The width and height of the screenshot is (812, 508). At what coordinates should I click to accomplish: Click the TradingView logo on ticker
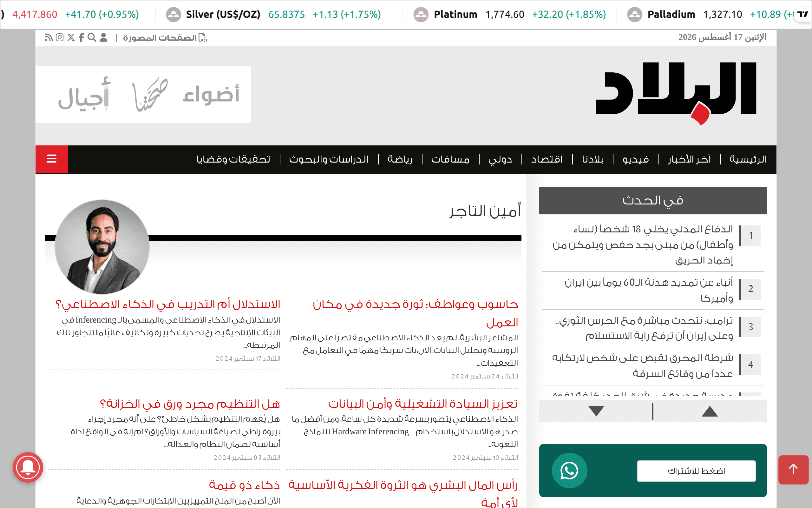point(802,15)
